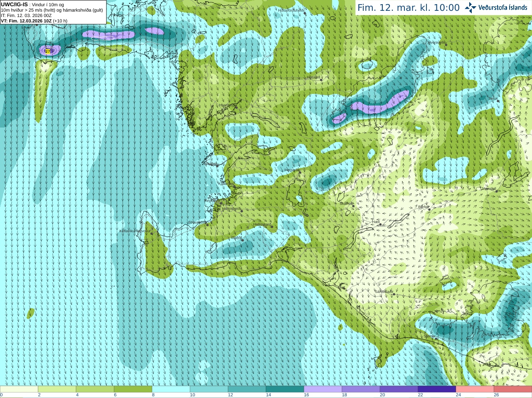Screen dimensions: 532x398
Task: Select the UWC/IG-IS model title line
Action: pos(32,5)
